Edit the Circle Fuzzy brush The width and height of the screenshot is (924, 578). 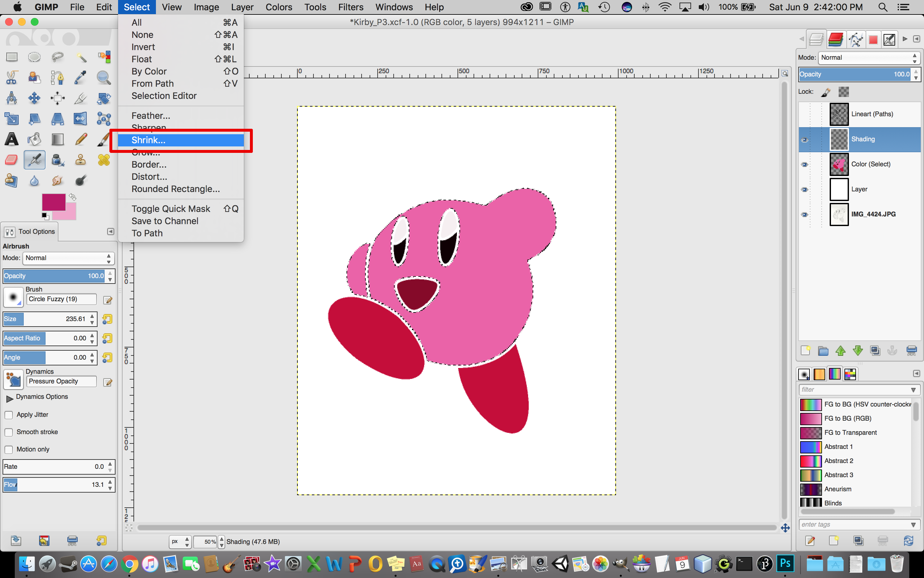point(108,300)
